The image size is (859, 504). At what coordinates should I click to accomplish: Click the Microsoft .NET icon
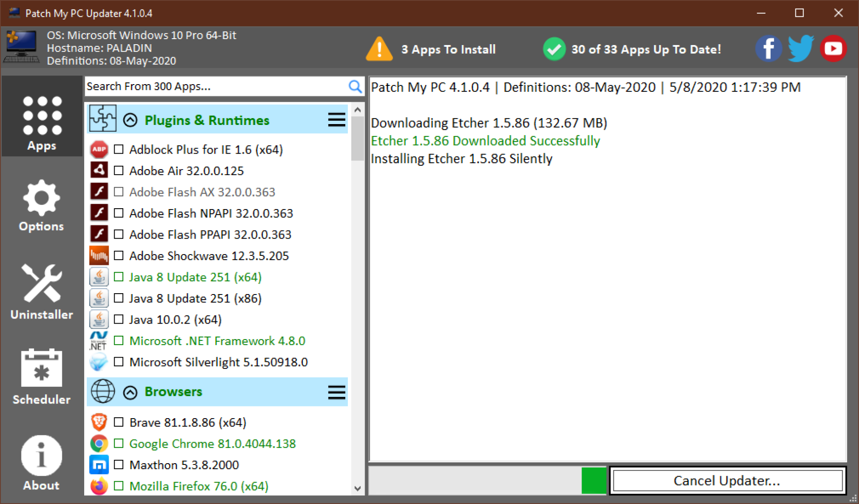pos(99,340)
